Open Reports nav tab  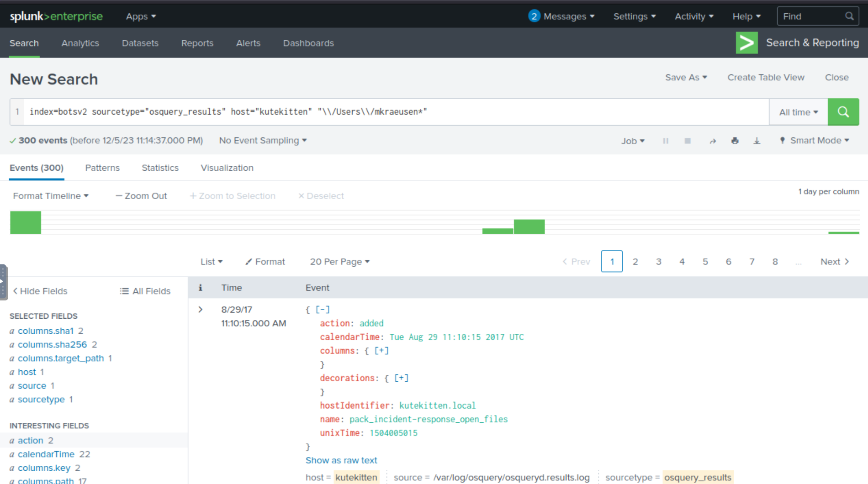click(x=197, y=43)
